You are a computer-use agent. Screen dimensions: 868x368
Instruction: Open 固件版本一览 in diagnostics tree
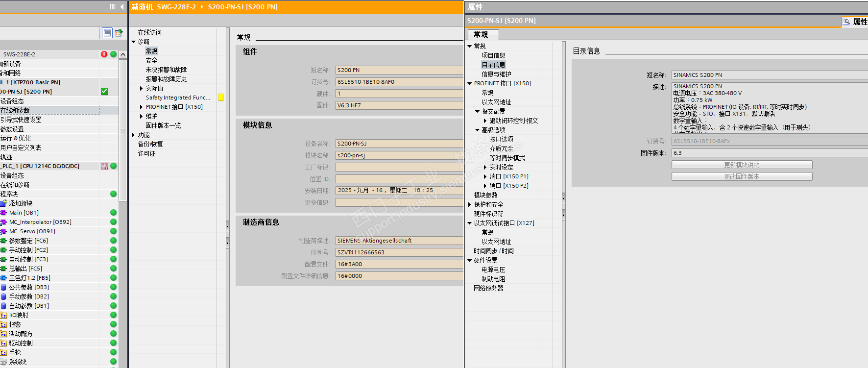[163, 125]
